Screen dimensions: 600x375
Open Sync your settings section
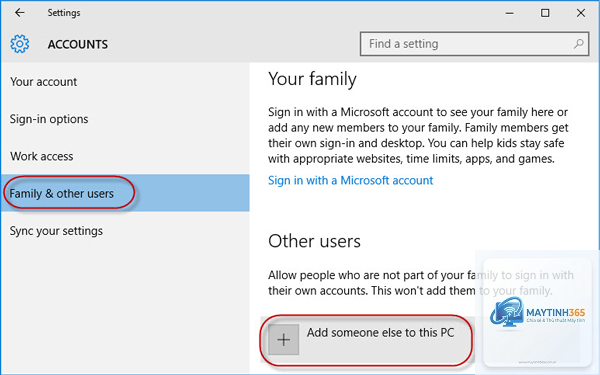(x=125, y=231)
